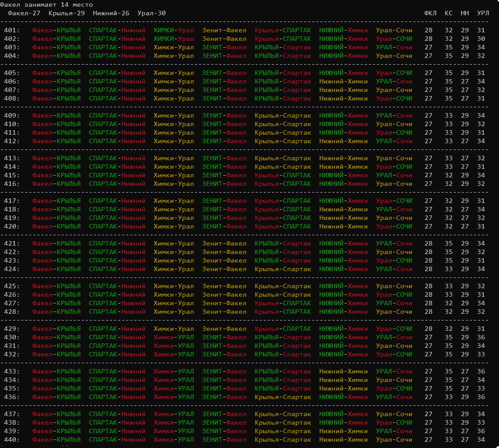Click "Крылья-Спартак" in row 436
Viewport: 499px width, 448px height.
coord(283,397)
